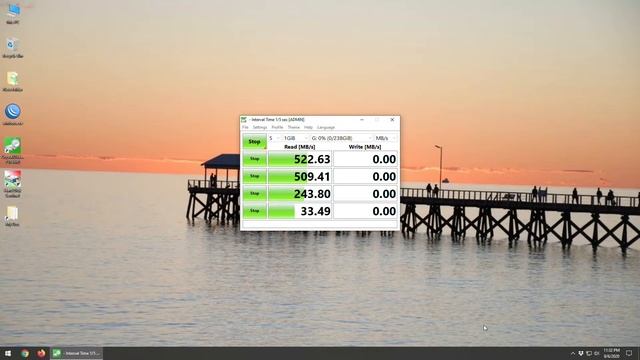Select the folder shortcut desktop icon
Screen dimensions: 640x360
click(12, 216)
